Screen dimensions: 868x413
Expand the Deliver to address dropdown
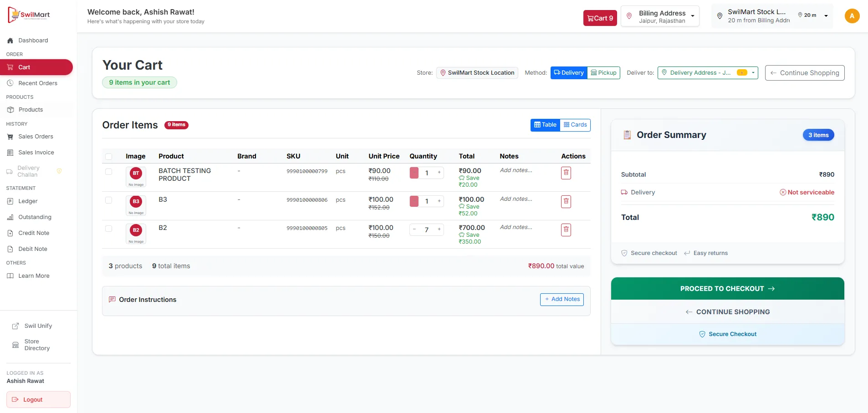tap(708, 73)
